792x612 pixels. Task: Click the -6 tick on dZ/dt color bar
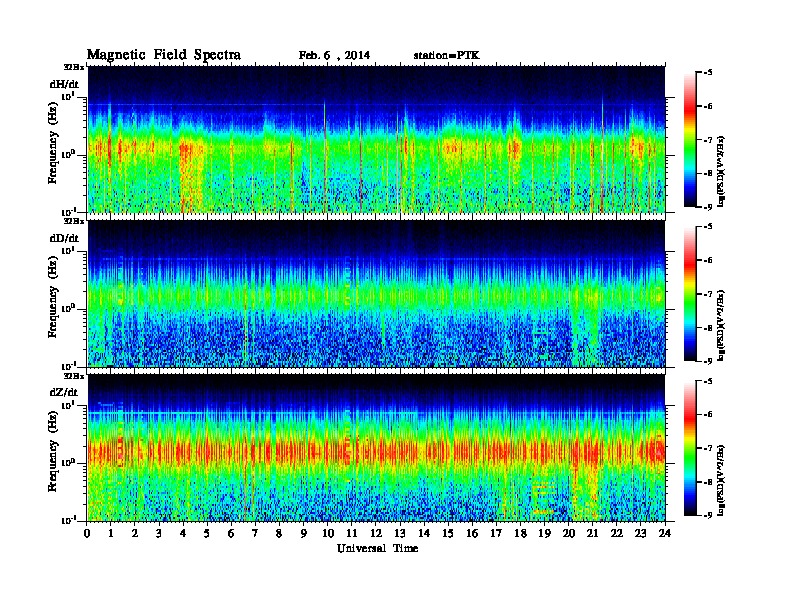pyautogui.click(x=708, y=415)
